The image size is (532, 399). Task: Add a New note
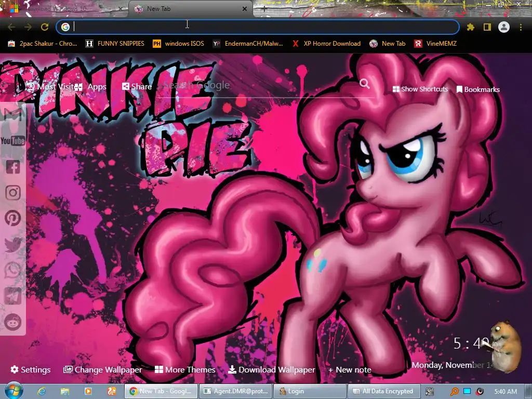350,370
